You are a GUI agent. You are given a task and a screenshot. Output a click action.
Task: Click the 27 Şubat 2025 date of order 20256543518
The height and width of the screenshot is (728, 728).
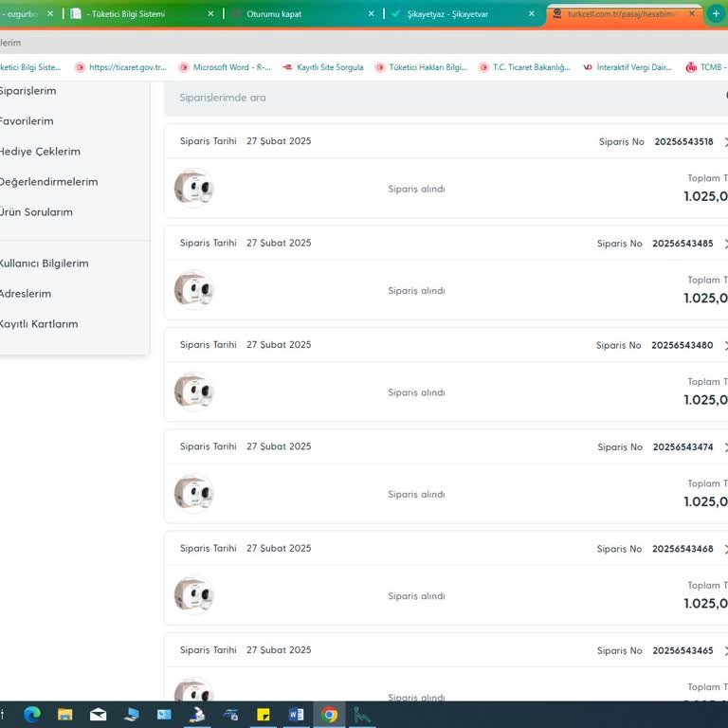coord(279,141)
